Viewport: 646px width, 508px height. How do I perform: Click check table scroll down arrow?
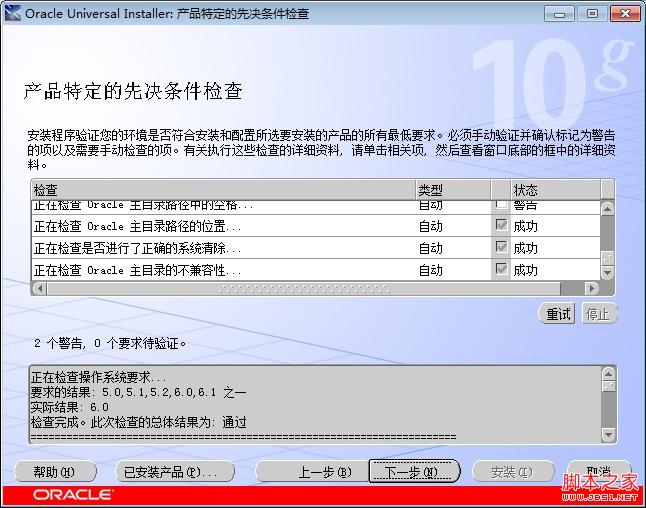(607, 272)
